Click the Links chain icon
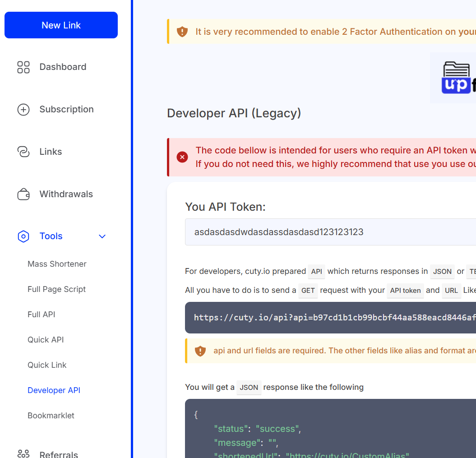 [x=23, y=152]
